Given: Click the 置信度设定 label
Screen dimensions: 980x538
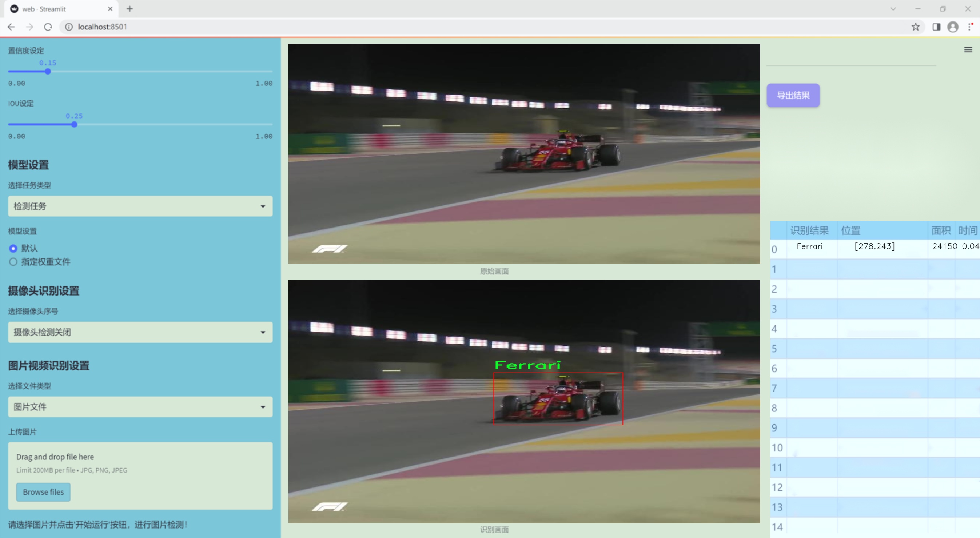Looking at the screenshot, I should [x=26, y=51].
